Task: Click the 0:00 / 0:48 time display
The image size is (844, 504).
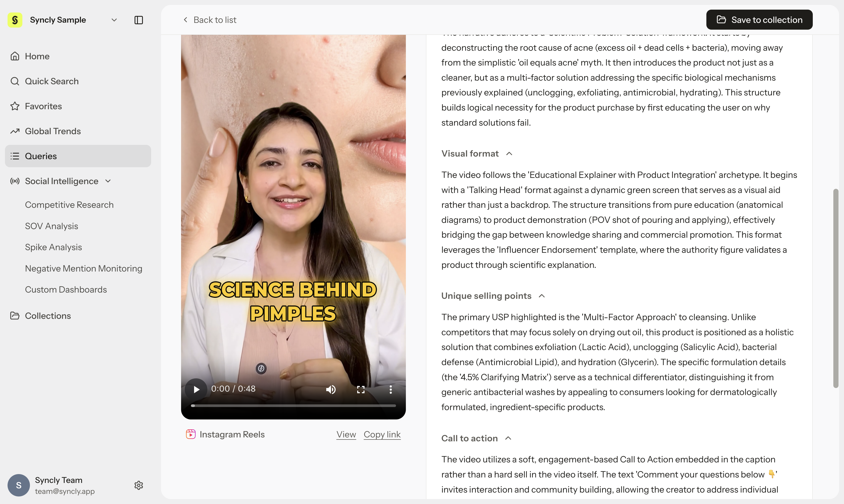Action: pyautogui.click(x=233, y=389)
